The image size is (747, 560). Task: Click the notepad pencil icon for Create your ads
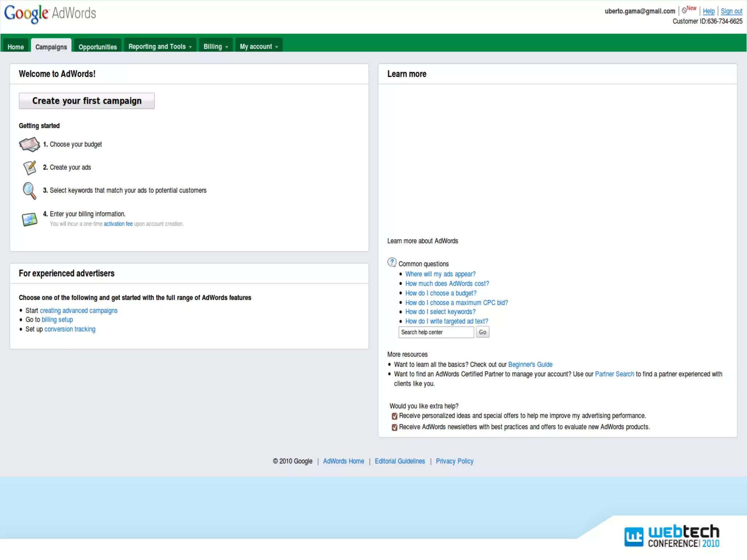pos(29,168)
